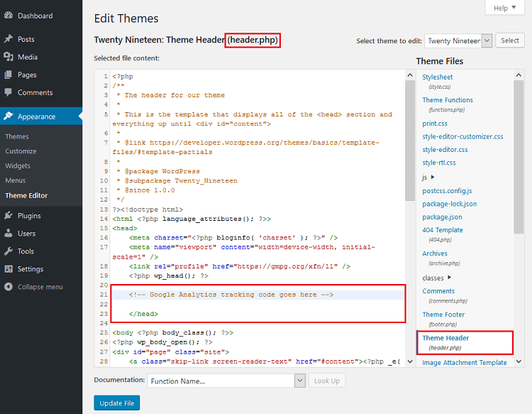Click the Media library icon
The width and height of the screenshot is (532, 414).
click(9, 57)
